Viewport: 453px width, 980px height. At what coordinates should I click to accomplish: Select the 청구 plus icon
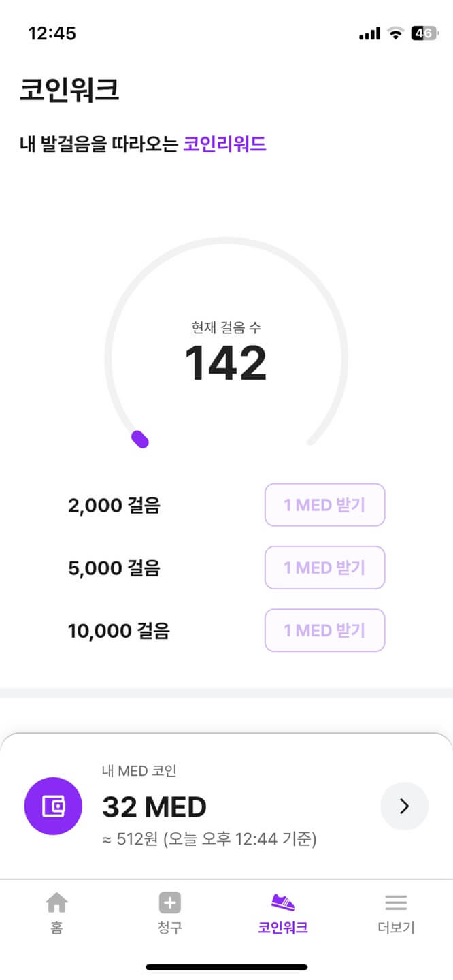click(x=169, y=903)
